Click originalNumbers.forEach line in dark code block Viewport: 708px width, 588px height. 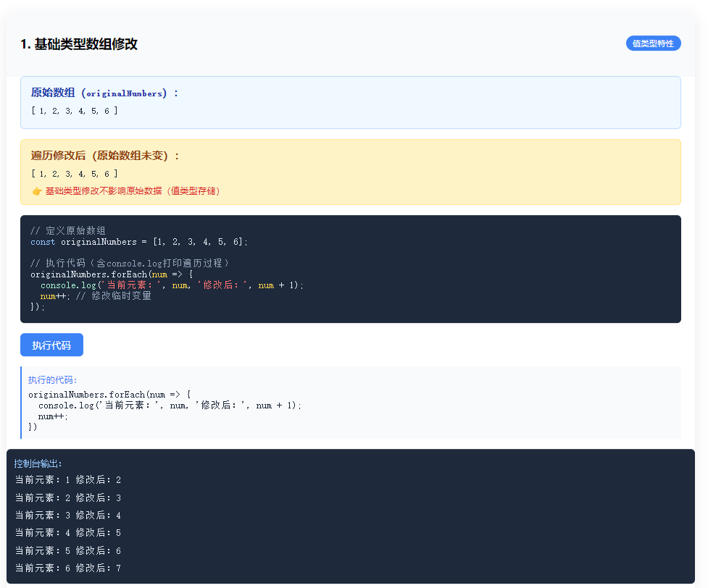(112, 274)
